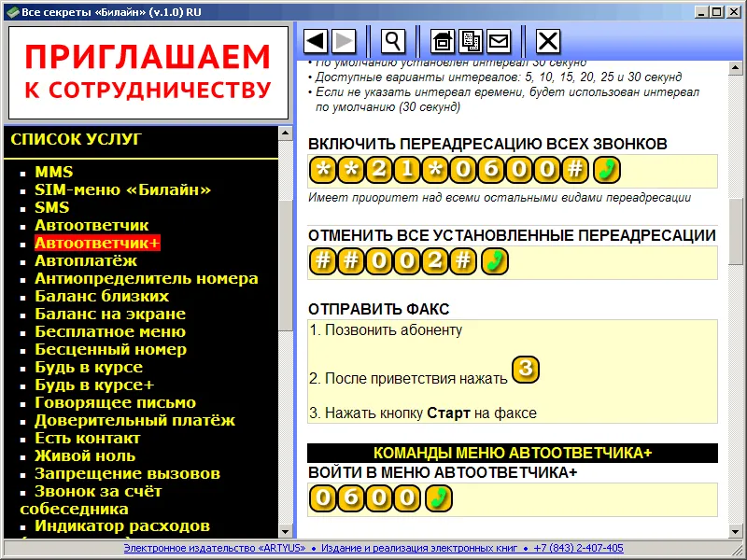747x560 pixels.
Task: Open search with the magnifying glass icon
Action: pyautogui.click(x=393, y=41)
